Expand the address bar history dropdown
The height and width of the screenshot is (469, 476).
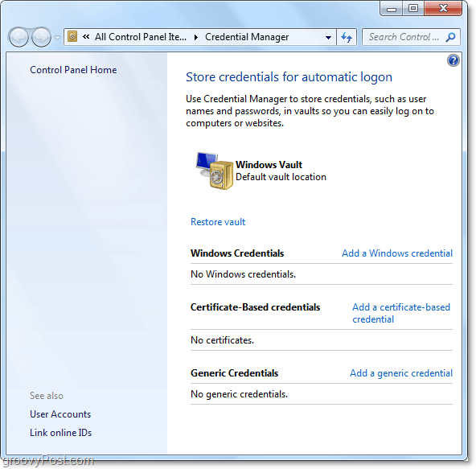(328, 37)
